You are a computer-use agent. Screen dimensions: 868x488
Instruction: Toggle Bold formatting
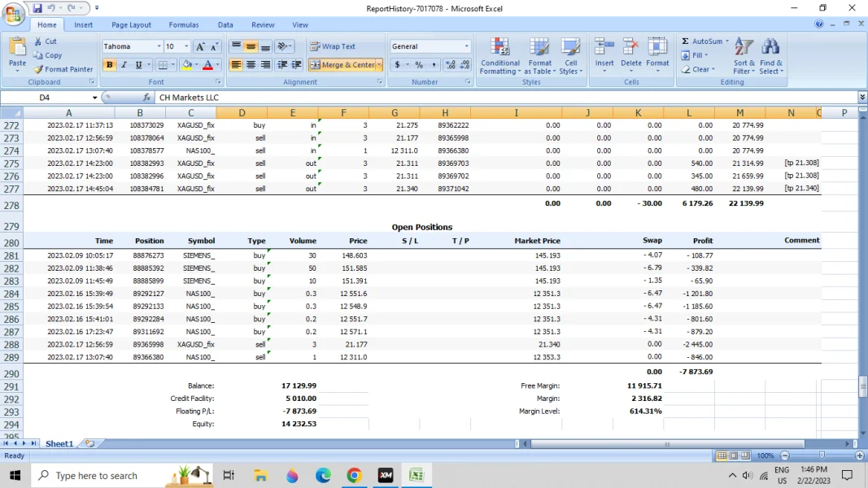coord(109,65)
